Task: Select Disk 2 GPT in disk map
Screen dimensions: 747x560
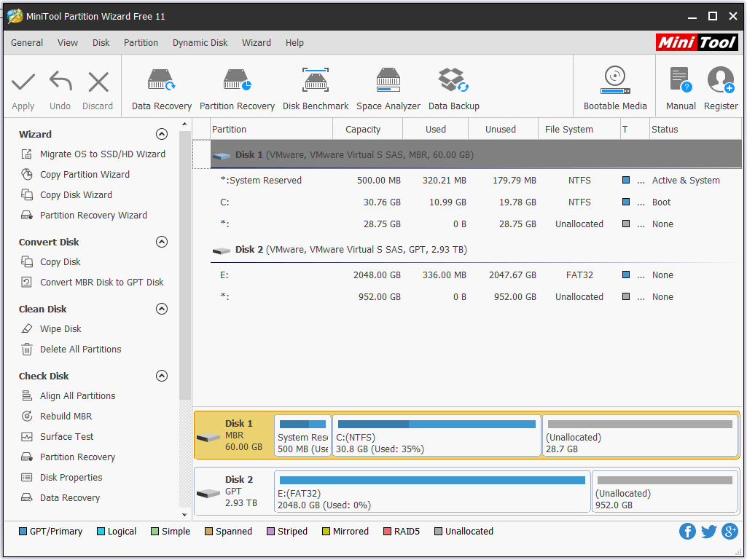Action: point(233,492)
